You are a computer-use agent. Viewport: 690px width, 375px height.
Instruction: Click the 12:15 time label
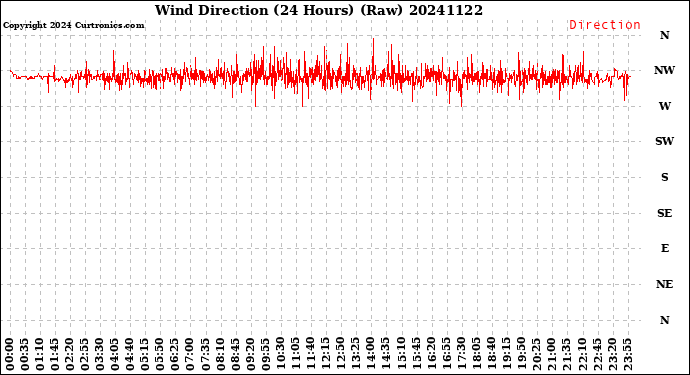click(x=326, y=355)
